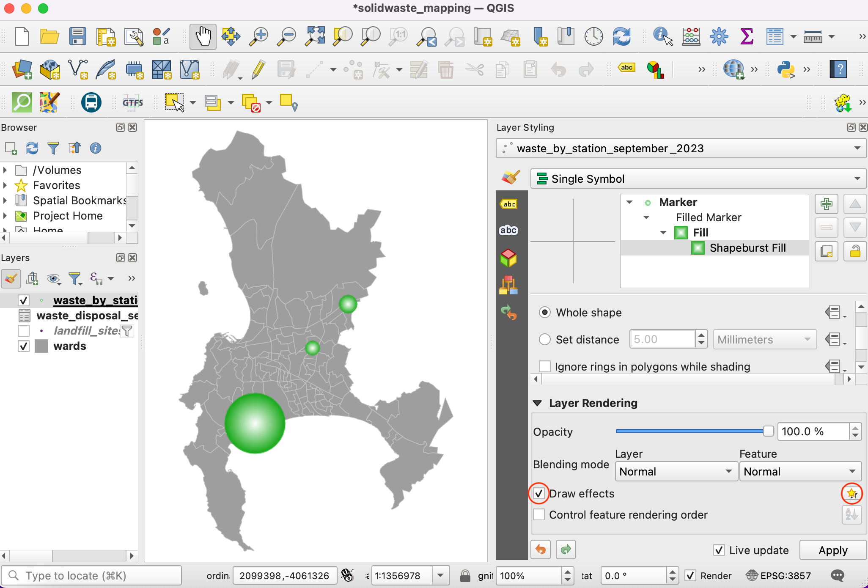This screenshot has height=588, width=868.
Task: Click the Apply button
Action: [832, 550]
